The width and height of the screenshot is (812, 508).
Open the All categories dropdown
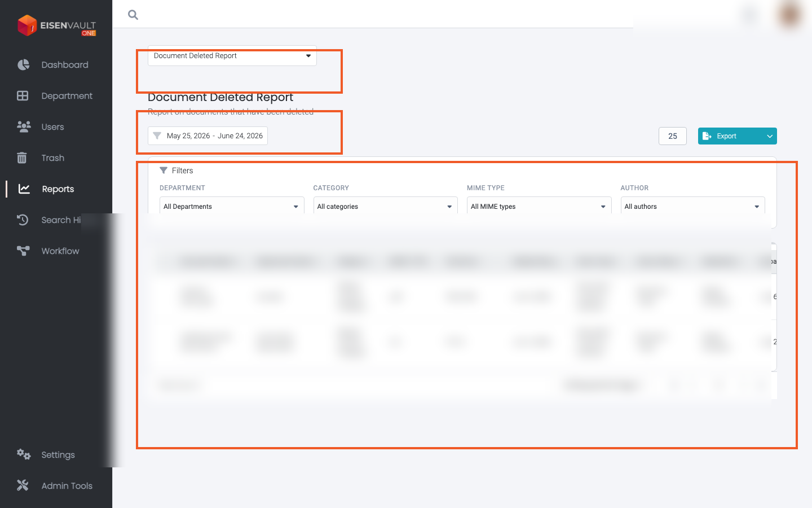click(386, 207)
